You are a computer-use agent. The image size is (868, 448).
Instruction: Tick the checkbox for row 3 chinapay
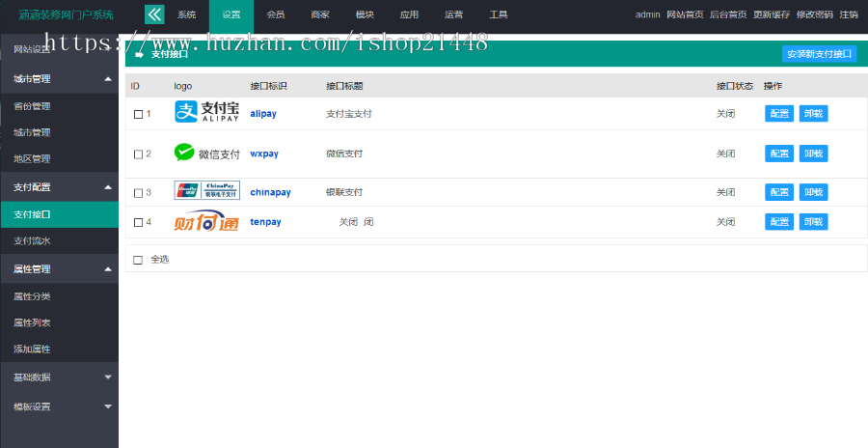(x=138, y=193)
